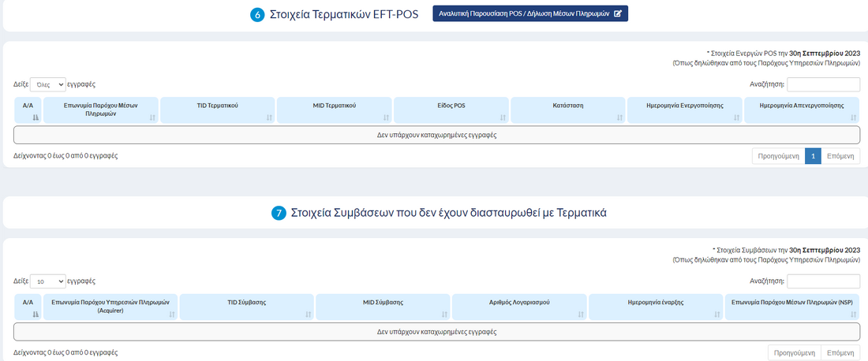868x361 pixels.
Task: Click Προηγούμενη in the EFT-POS pagination
Action: [778, 156]
